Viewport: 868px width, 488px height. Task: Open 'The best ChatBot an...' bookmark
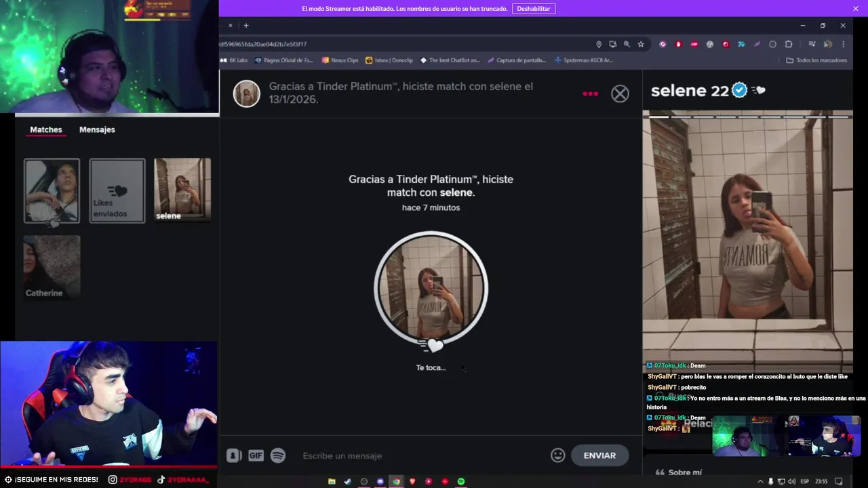(x=450, y=60)
